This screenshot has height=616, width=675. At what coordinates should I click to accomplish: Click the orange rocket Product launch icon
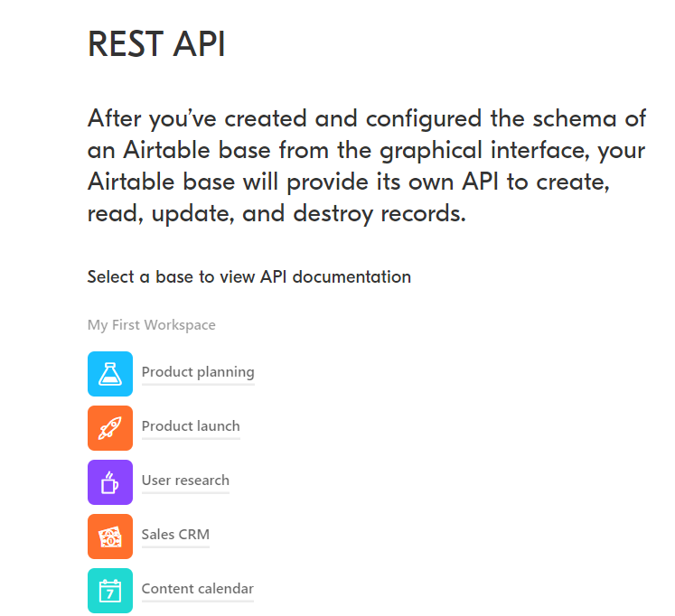pos(110,428)
